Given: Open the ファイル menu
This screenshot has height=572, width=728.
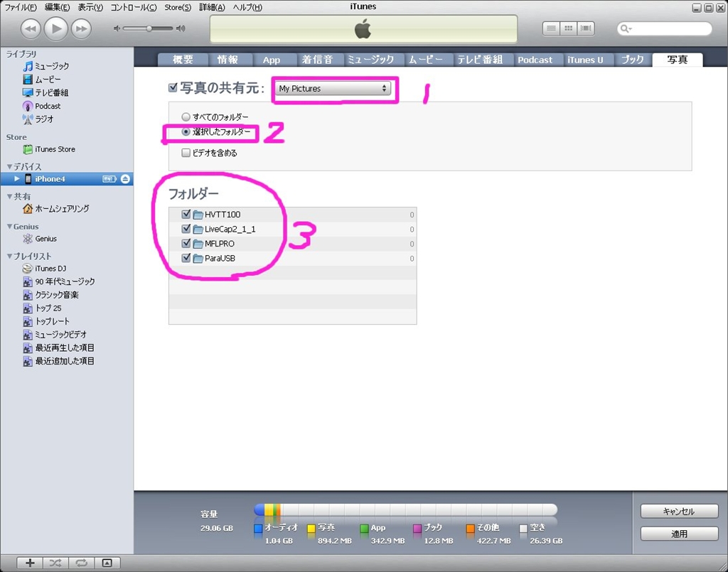Looking at the screenshot, I should tap(21, 7).
